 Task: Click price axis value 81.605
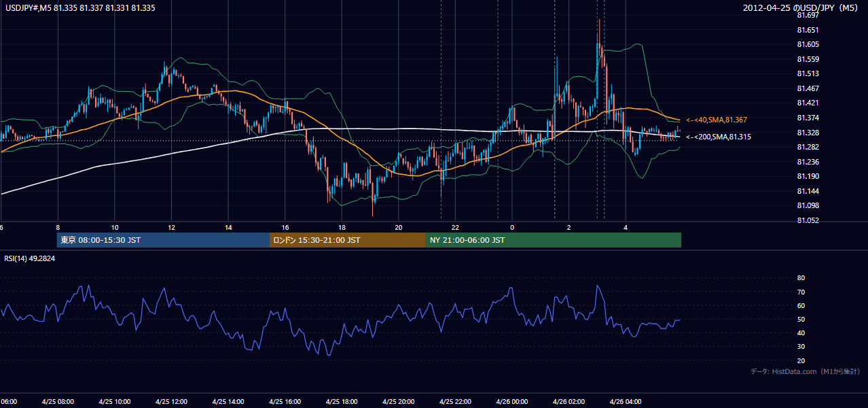[x=807, y=44]
